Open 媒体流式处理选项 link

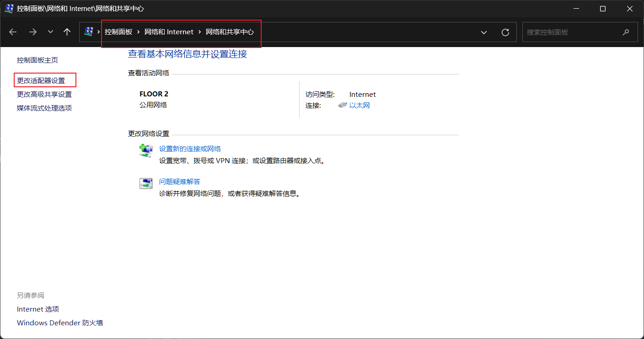44,108
